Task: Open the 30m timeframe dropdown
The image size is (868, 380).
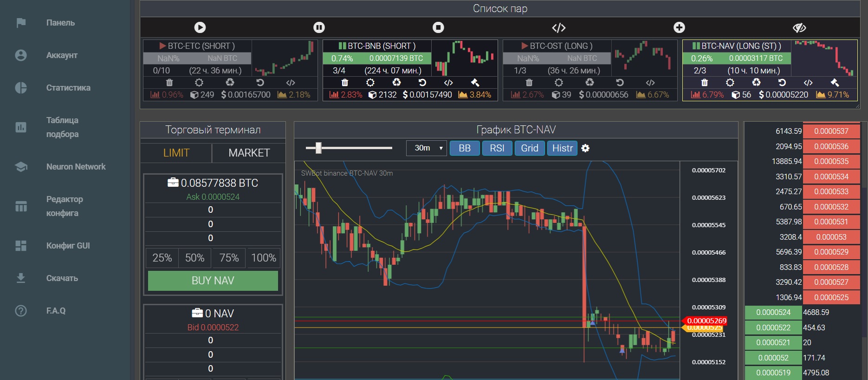Action: [x=427, y=148]
